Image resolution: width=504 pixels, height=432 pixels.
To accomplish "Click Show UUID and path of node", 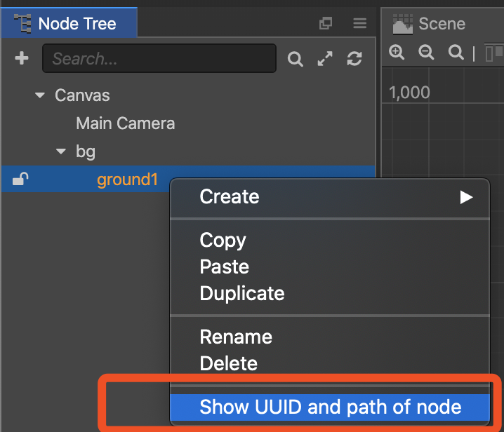I will (330, 407).
